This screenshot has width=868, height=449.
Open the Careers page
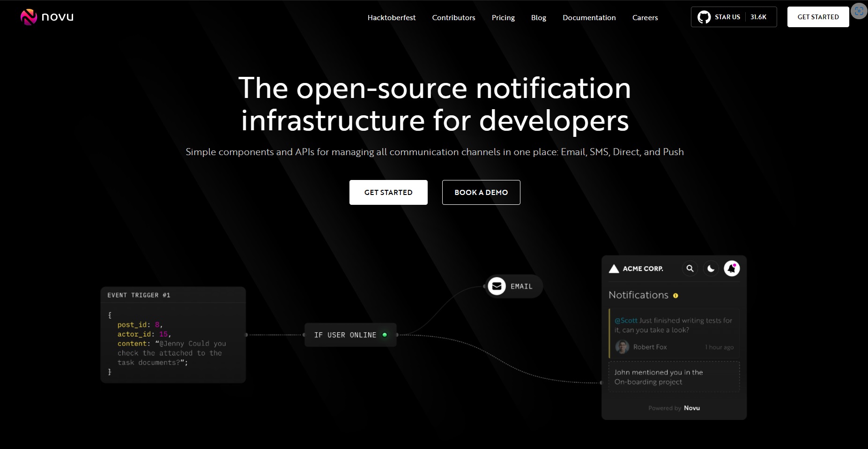pyautogui.click(x=645, y=17)
